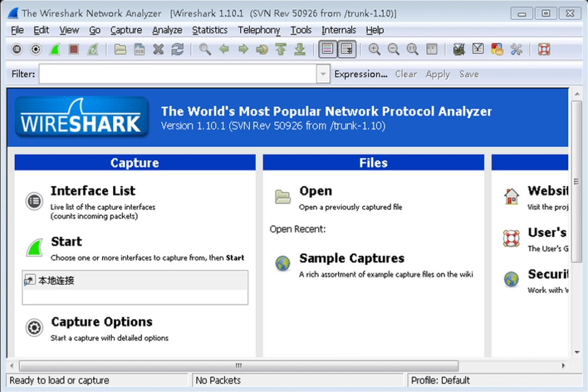Open the Capture menu
The height and width of the screenshot is (392, 588).
click(126, 30)
